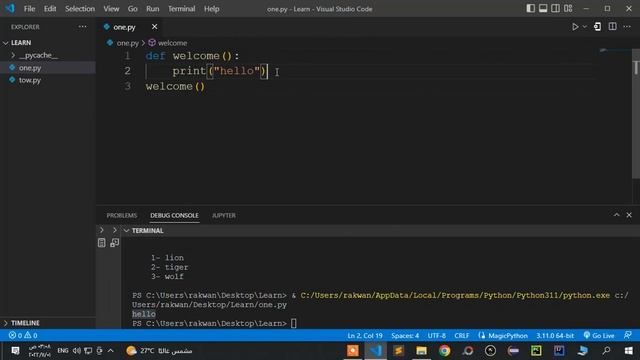The image size is (640, 360).
Task: Switch to the PROBLEMS panel tab
Action: pyautogui.click(x=122, y=216)
